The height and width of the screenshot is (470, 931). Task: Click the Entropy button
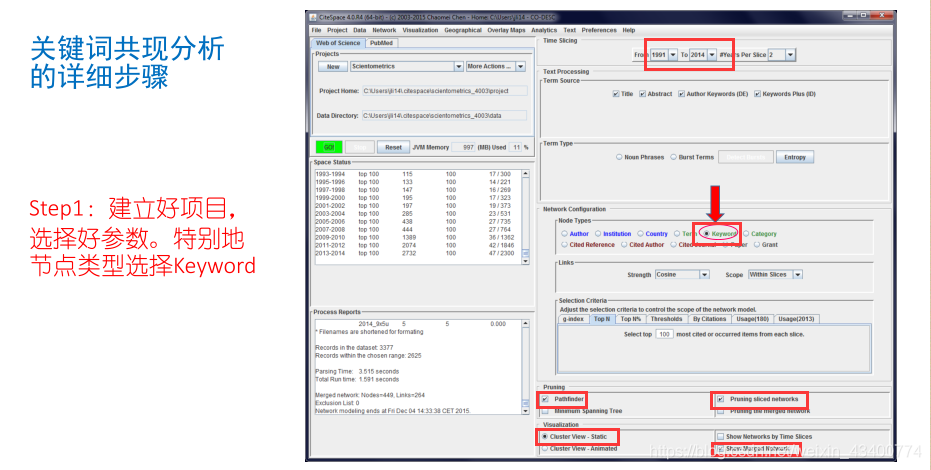794,157
